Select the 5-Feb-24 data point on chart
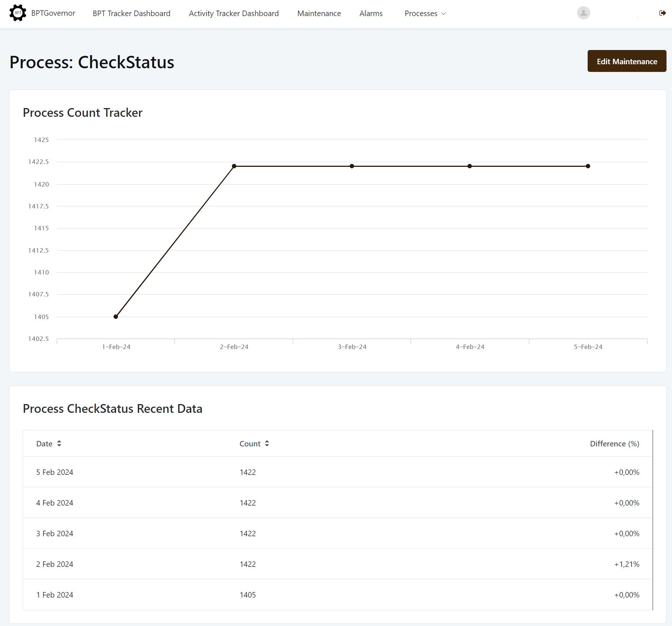672x626 pixels. point(588,166)
